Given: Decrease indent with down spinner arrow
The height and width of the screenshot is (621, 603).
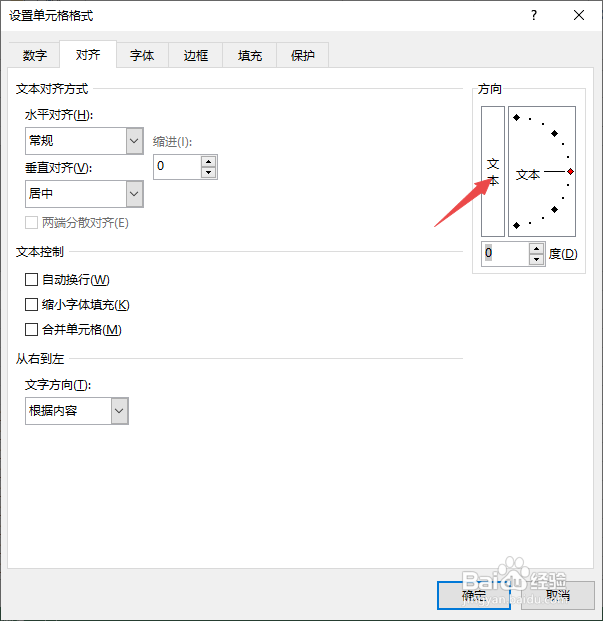Looking at the screenshot, I should [x=209, y=172].
